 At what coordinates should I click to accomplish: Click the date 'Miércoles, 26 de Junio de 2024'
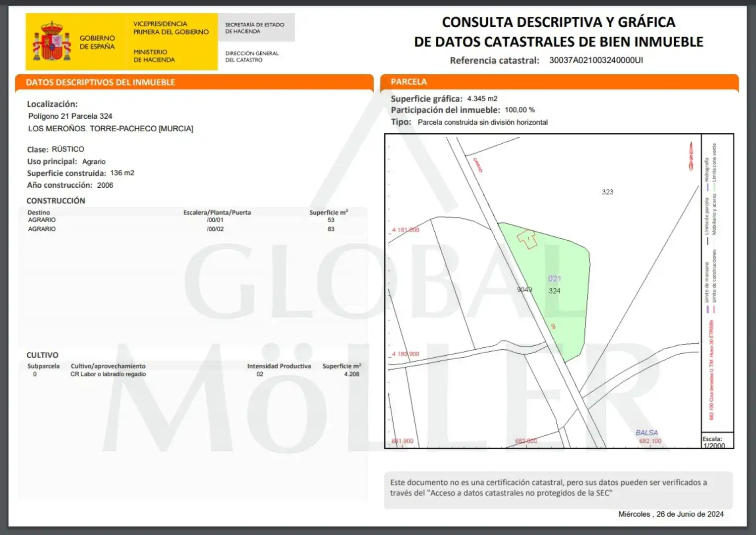click(x=671, y=514)
